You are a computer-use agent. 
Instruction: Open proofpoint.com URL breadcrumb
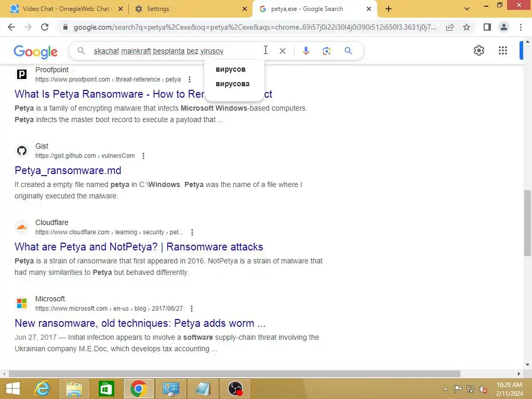point(108,79)
